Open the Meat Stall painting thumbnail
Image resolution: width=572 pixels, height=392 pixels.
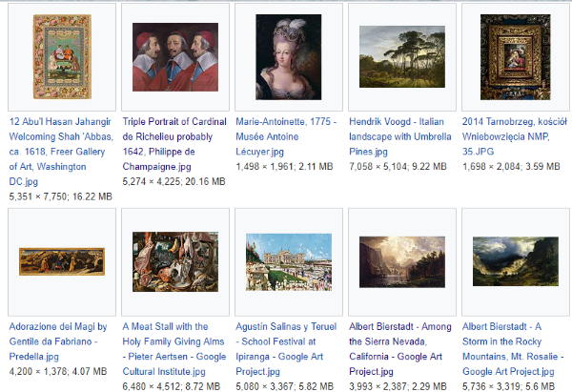pos(175,261)
